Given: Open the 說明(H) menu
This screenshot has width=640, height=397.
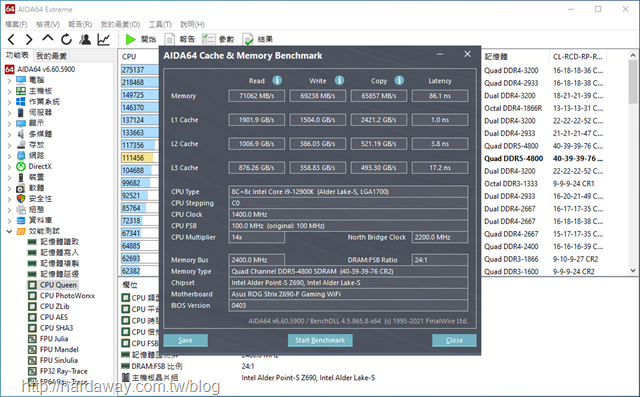Looking at the screenshot, I should [192, 24].
